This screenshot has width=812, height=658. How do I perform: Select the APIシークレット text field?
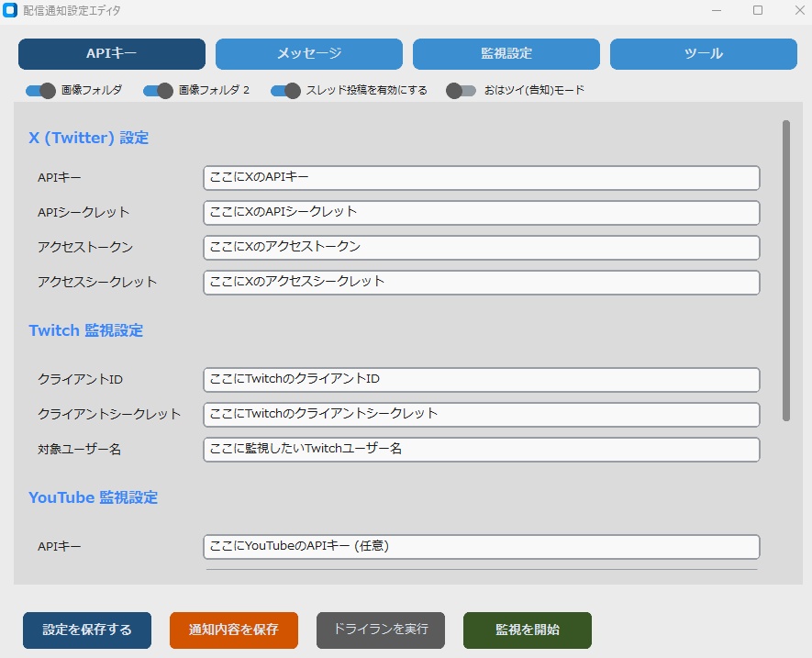(x=481, y=212)
